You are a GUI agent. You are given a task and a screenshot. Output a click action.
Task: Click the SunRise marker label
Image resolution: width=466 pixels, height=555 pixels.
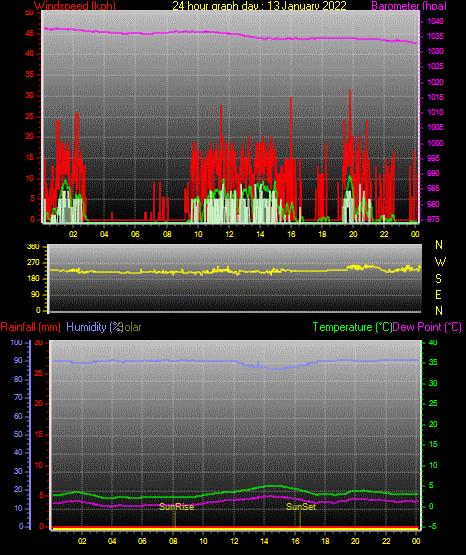pyautogui.click(x=177, y=507)
